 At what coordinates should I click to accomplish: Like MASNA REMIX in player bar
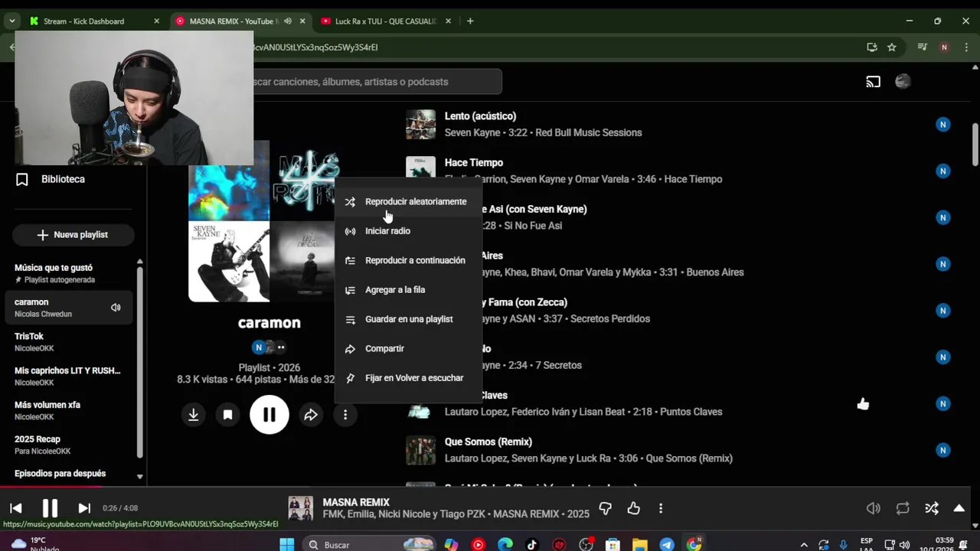(x=633, y=508)
